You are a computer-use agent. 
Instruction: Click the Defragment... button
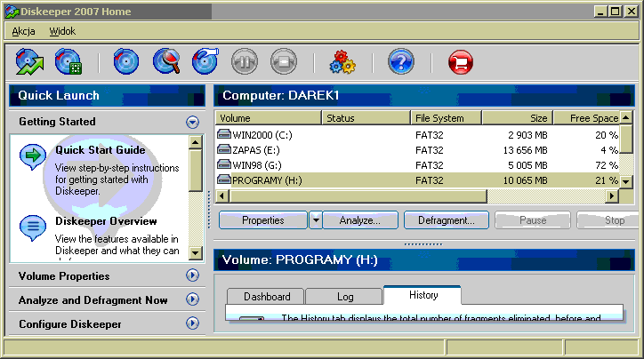coord(447,220)
